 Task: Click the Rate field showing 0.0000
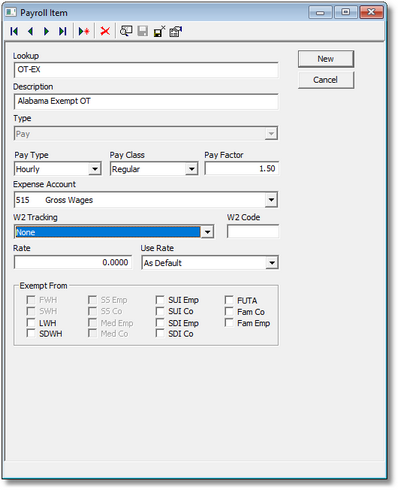point(73,262)
